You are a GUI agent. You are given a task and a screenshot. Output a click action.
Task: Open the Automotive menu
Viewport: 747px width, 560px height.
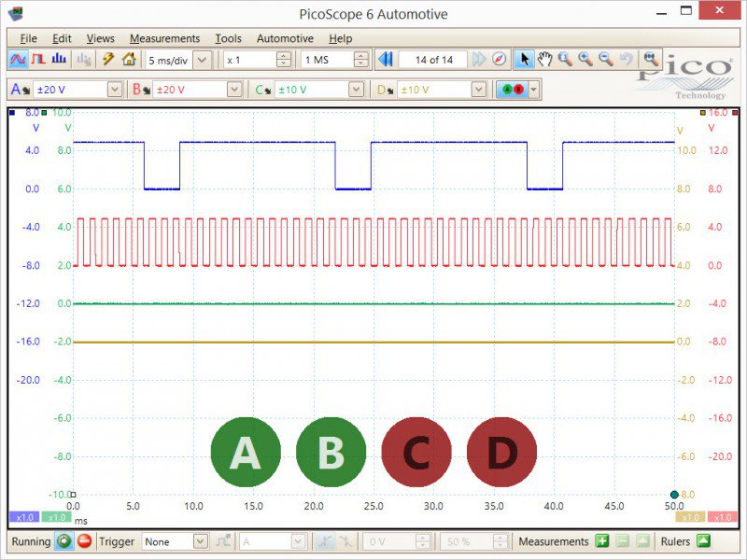pos(285,38)
